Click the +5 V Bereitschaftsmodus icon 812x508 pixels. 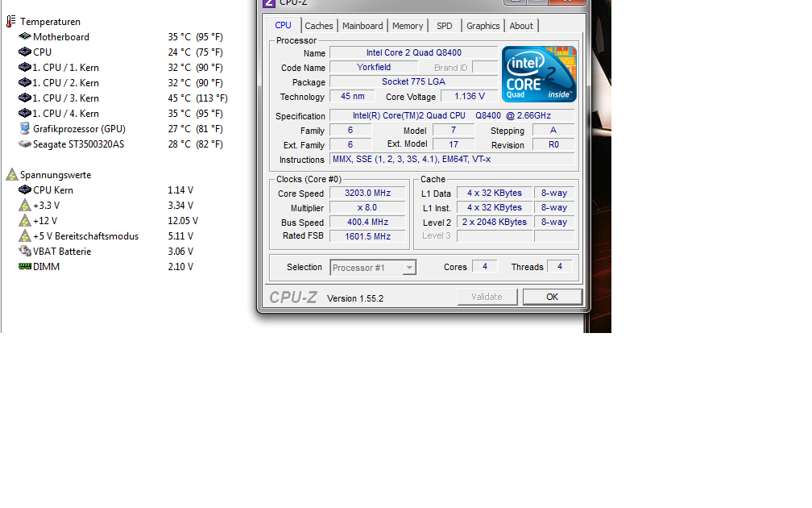point(24,235)
